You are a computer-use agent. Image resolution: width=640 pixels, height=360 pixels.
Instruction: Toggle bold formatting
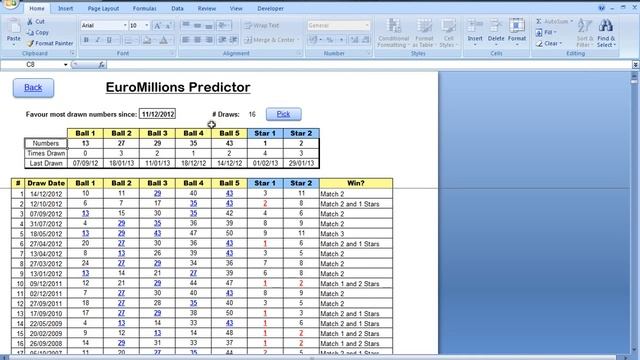pos(86,40)
